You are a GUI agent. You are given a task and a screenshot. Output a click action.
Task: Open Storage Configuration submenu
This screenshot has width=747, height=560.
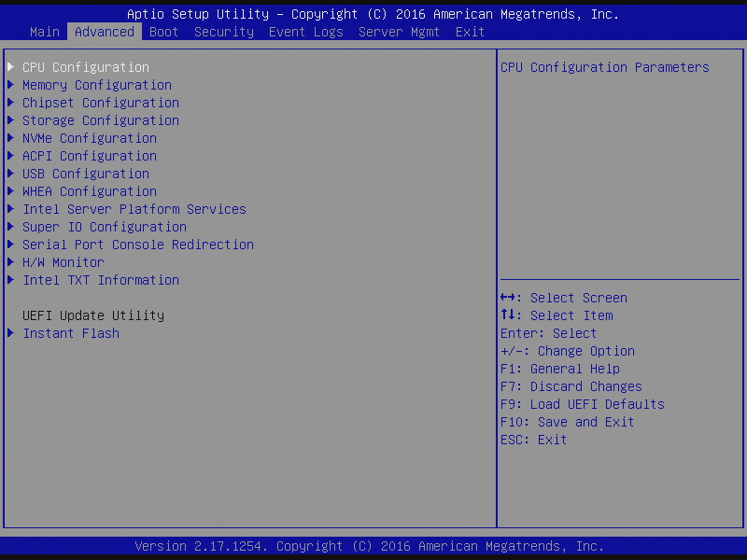(x=101, y=120)
